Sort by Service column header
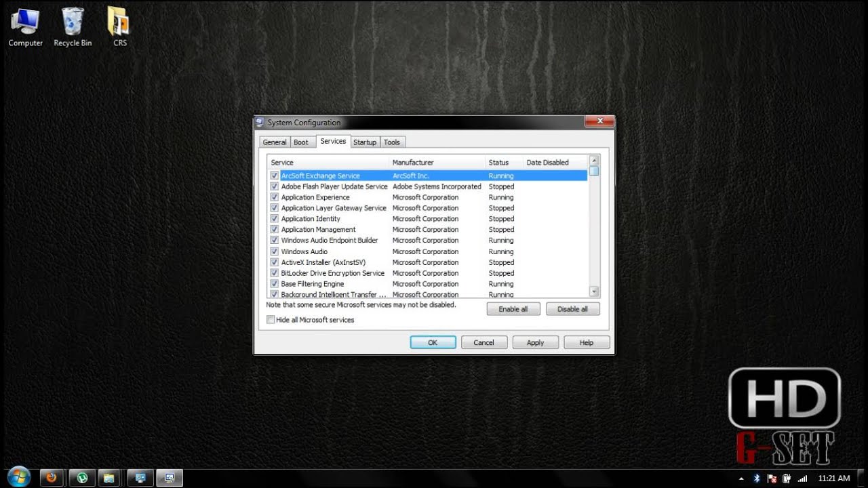 (x=328, y=163)
